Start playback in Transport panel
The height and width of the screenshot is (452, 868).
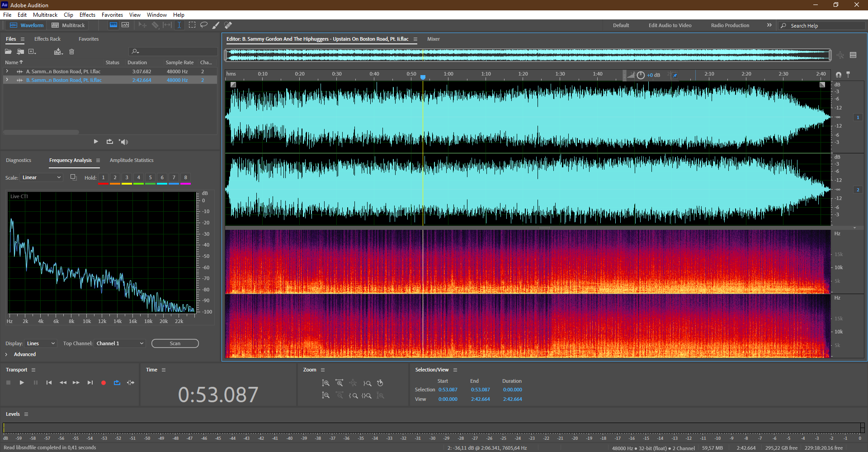22,383
